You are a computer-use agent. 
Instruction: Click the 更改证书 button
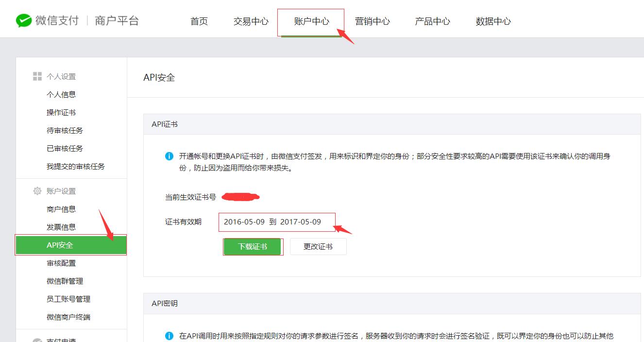[x=318, y=246]
